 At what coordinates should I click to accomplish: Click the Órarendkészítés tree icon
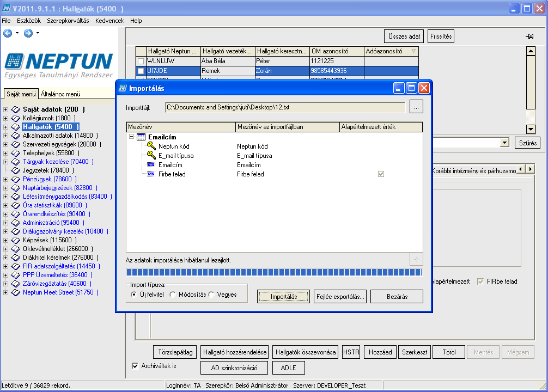click(x=16, y=214)
